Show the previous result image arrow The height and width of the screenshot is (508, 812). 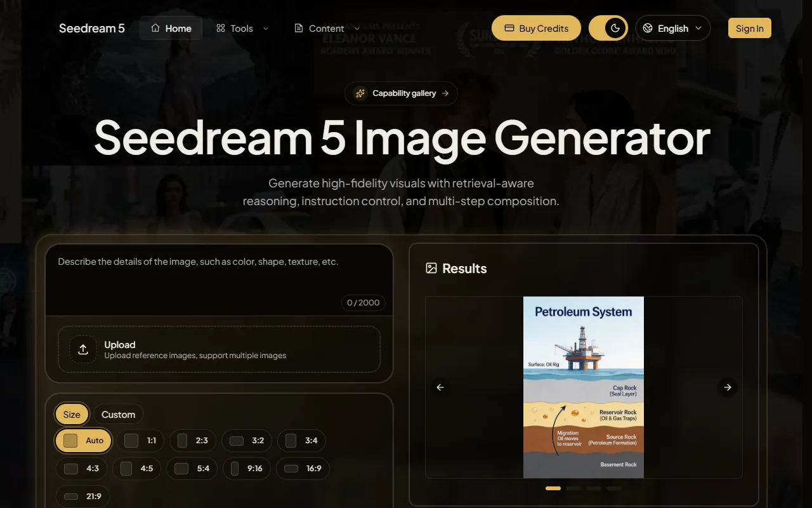440,387
